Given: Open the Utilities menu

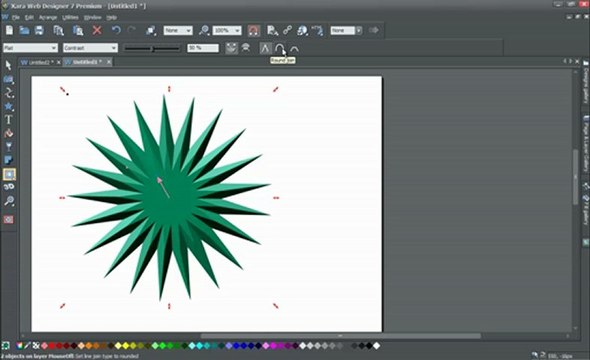Looking at the screenshot, I should [x=70, y=17].
